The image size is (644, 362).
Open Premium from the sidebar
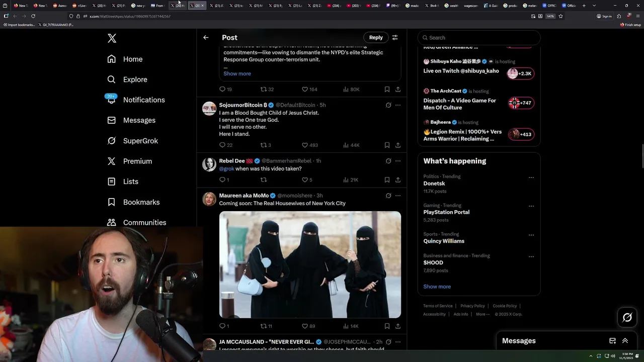point(130,161)
